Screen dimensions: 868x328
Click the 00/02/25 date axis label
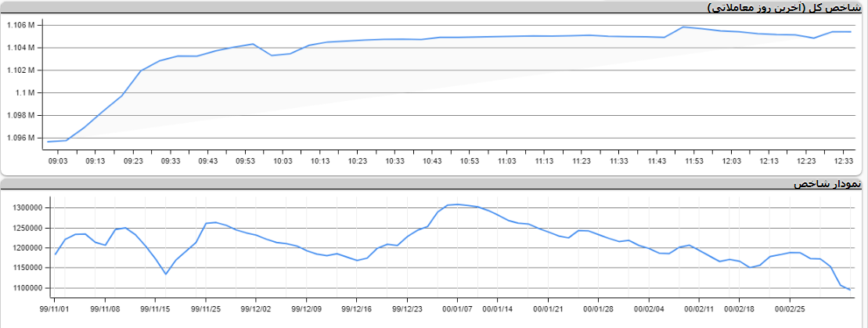coord(789,309)
